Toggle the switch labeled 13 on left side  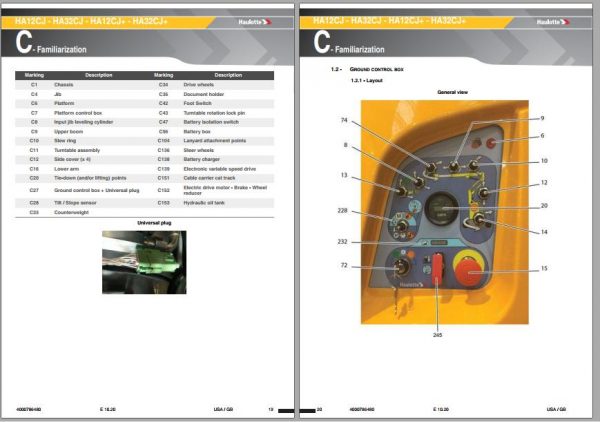click(x=402, y=191)
